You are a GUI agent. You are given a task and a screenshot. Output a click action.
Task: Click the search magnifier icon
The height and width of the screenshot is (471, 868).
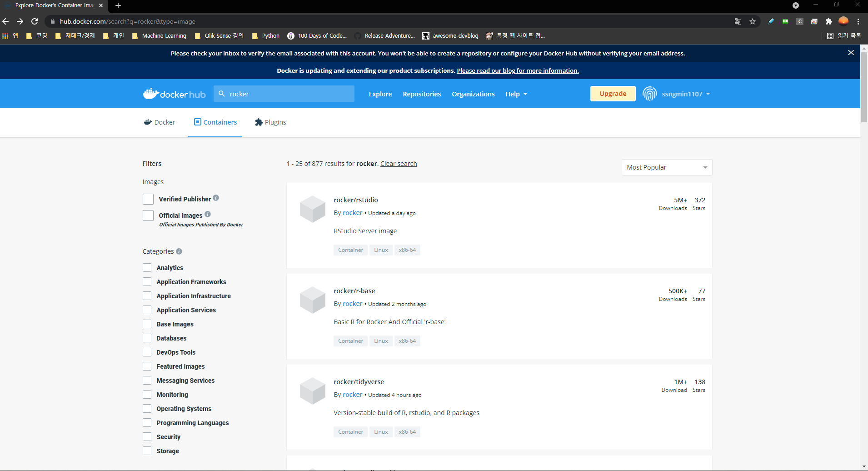(x=222, y=94)
